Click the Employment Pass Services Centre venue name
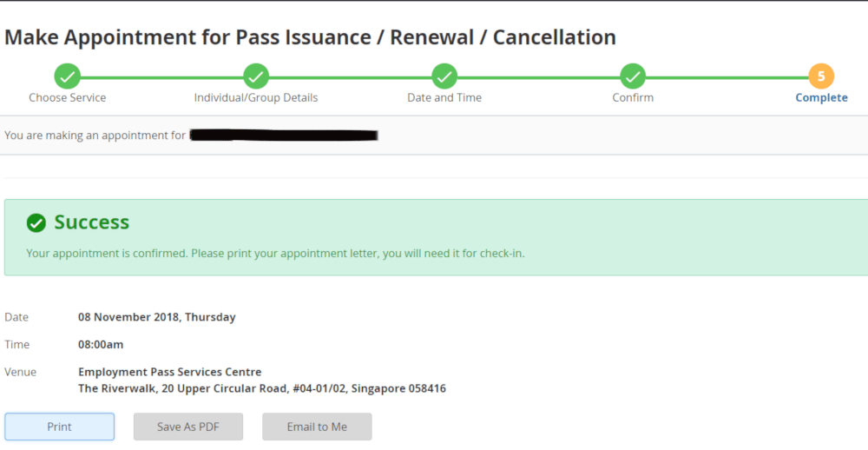This screenshot has width=868, height=450. tap(169, 372)
